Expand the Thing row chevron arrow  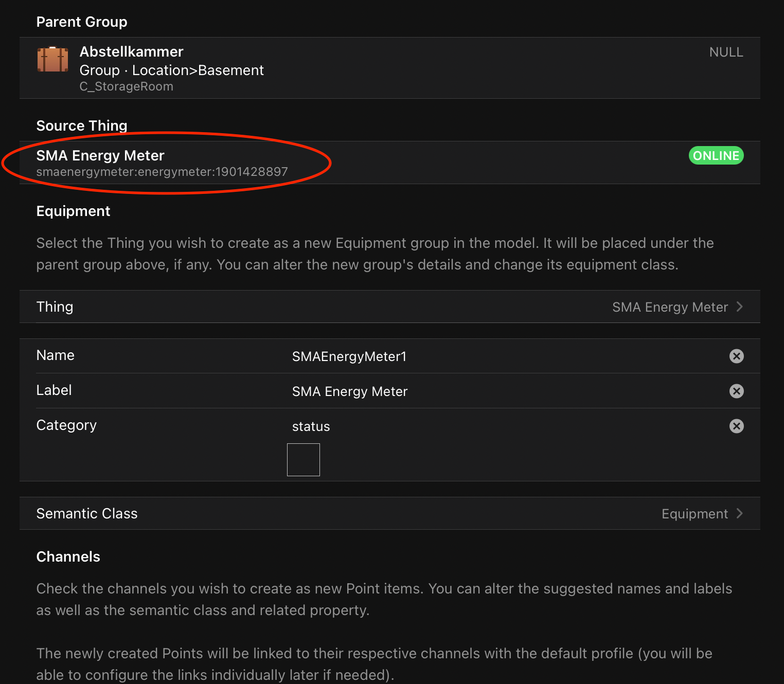(740, 307)
